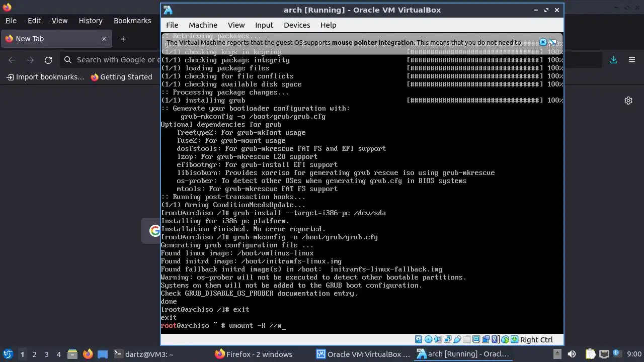Click the Google logo on Firefox new tab page
644x362 pixels.
tap(154, 231)
